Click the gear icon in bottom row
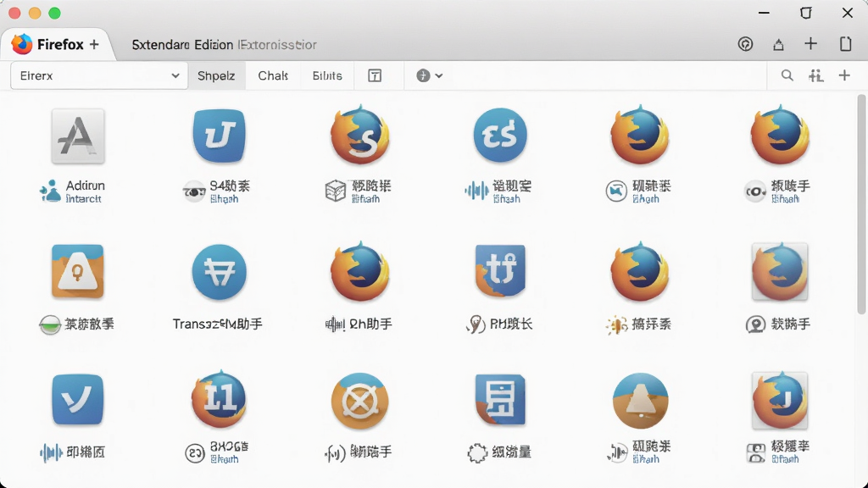This screenshot has width=868, height=488. 476,453
